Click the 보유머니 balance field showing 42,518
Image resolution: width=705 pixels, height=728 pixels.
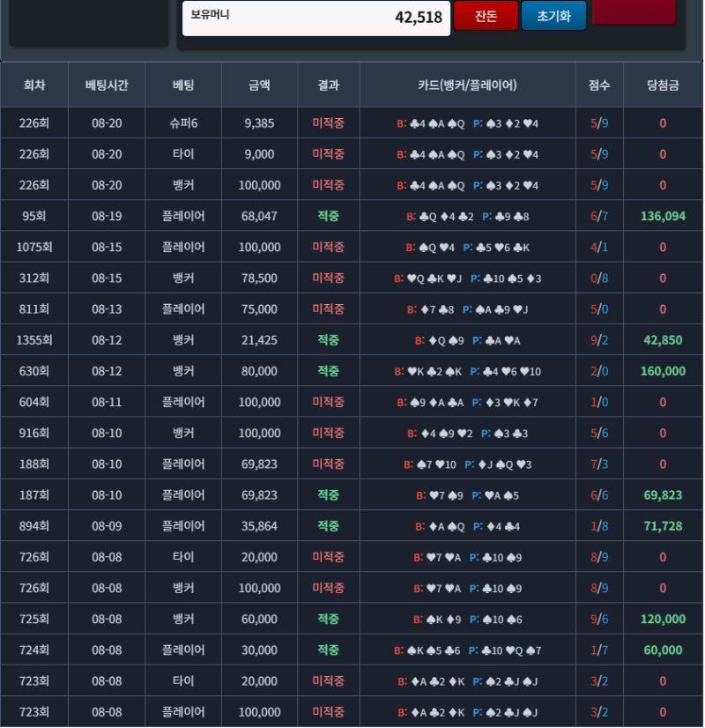pyautogui.click(x=316, y=18)
